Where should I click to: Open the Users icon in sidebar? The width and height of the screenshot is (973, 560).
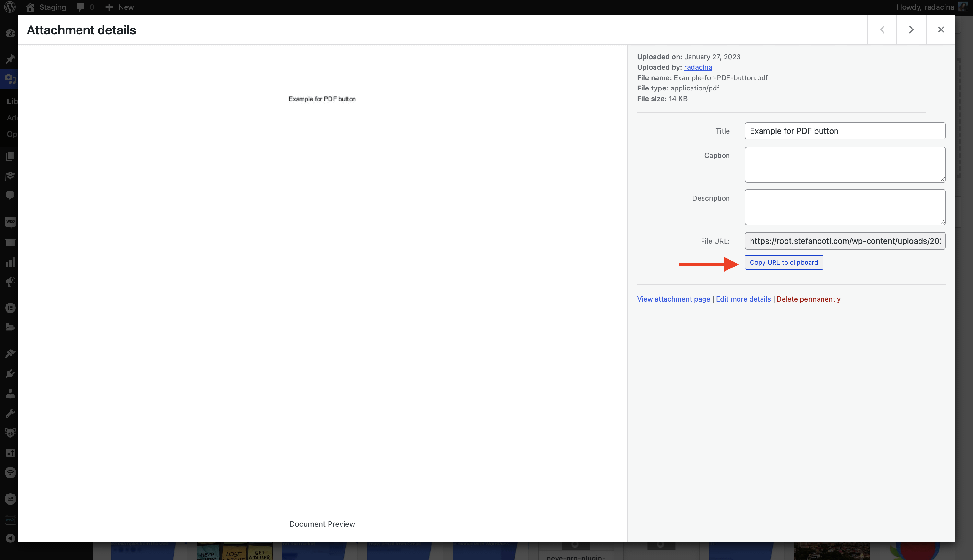pyautogui.click(x=10, y=393)
